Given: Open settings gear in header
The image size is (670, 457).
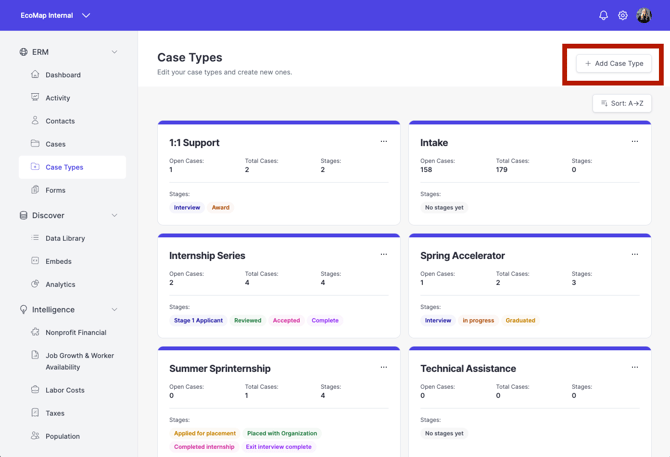Looking at the screenshot, I should coord(623,15).
